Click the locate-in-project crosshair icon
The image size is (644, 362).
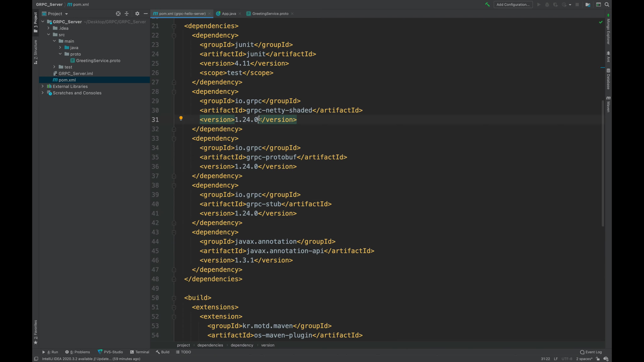point(118,14)
